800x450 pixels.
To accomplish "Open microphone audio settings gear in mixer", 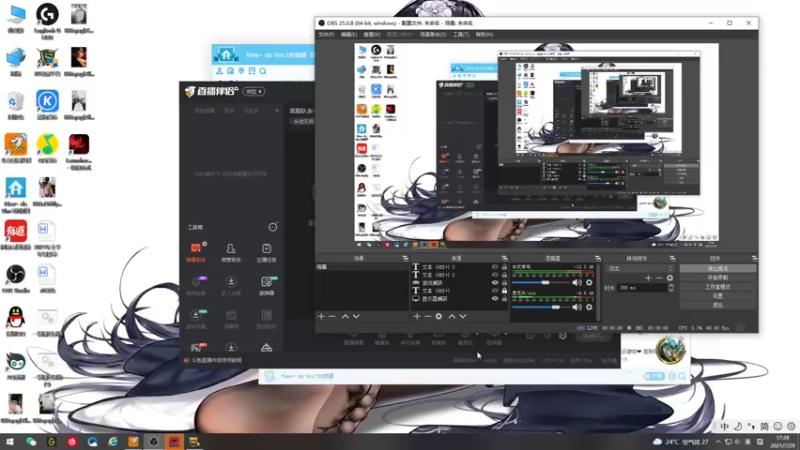I will (589, 307).
